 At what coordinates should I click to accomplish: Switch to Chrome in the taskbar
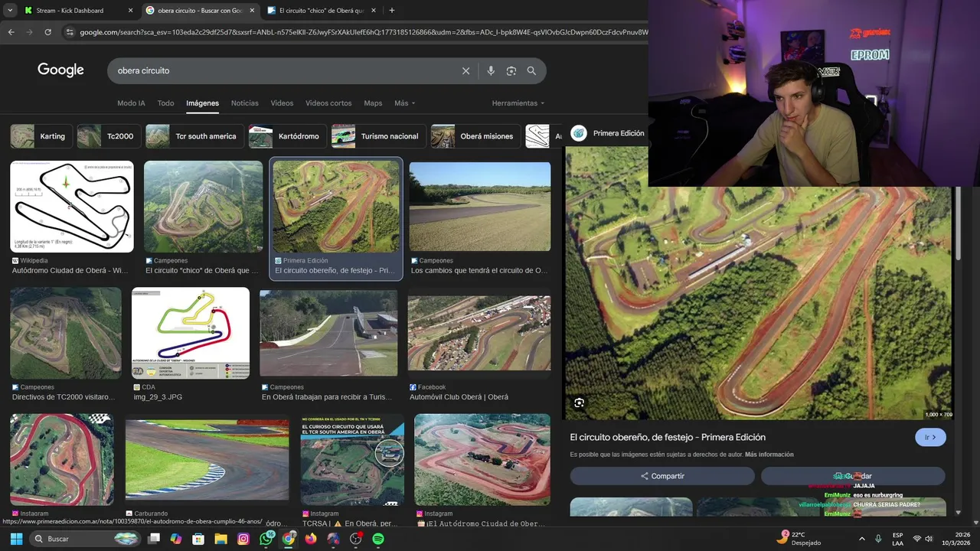click(288, 539)
